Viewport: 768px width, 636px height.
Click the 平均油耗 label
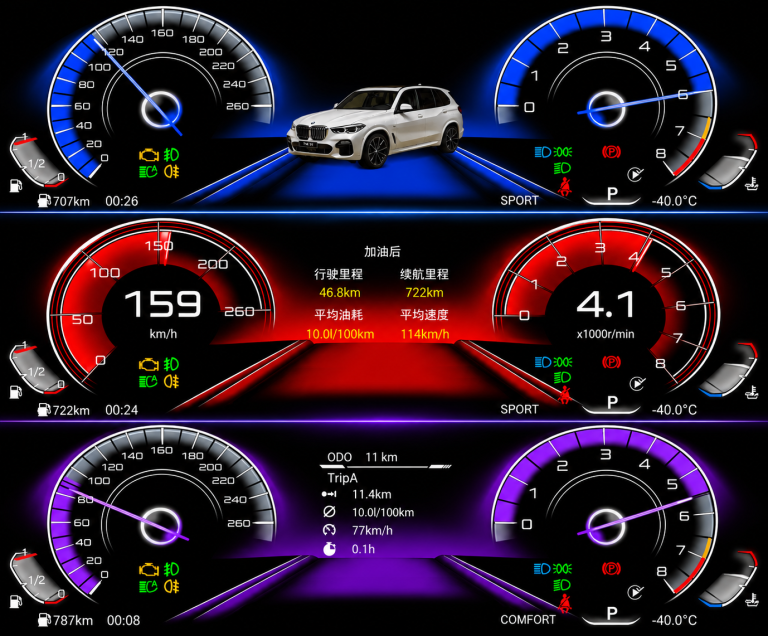[x=338, y=315]
